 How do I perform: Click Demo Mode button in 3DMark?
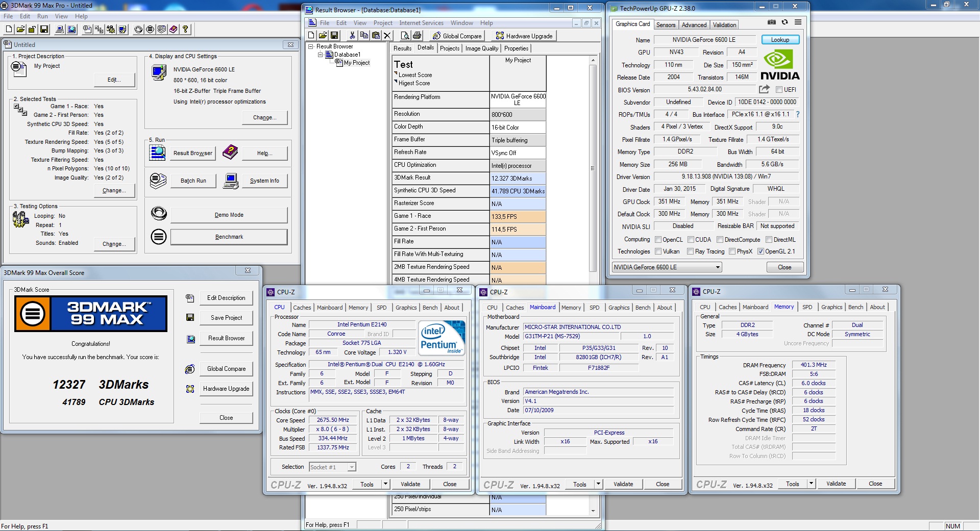[x=229, y=215]
